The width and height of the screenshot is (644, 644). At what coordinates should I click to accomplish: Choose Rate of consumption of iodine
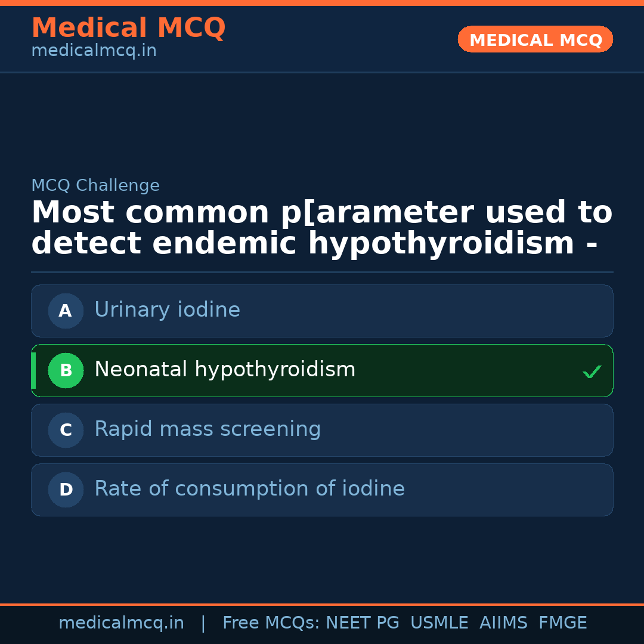[x=249, y=489]
